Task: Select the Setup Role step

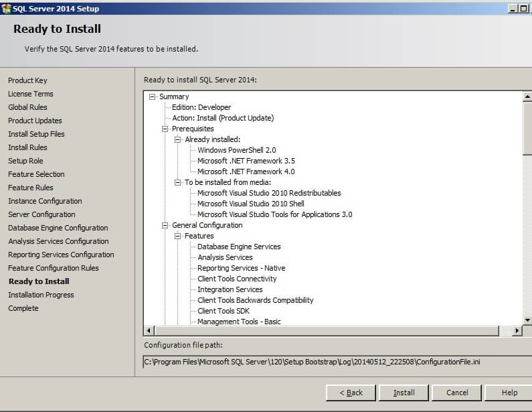Action: (25, 161)
